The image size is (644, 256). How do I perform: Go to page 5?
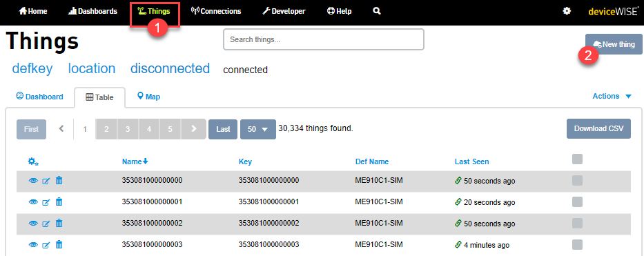170,129
